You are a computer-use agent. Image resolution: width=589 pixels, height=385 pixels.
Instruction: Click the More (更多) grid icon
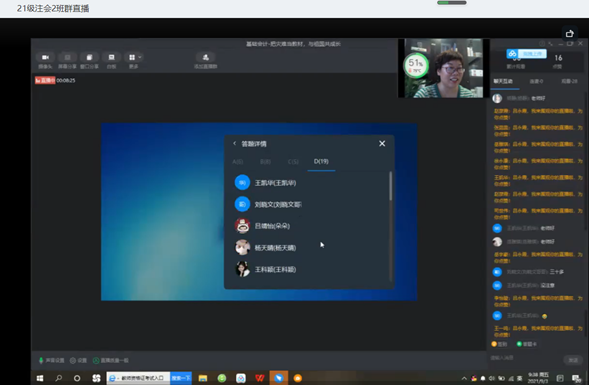pos(132,57)
